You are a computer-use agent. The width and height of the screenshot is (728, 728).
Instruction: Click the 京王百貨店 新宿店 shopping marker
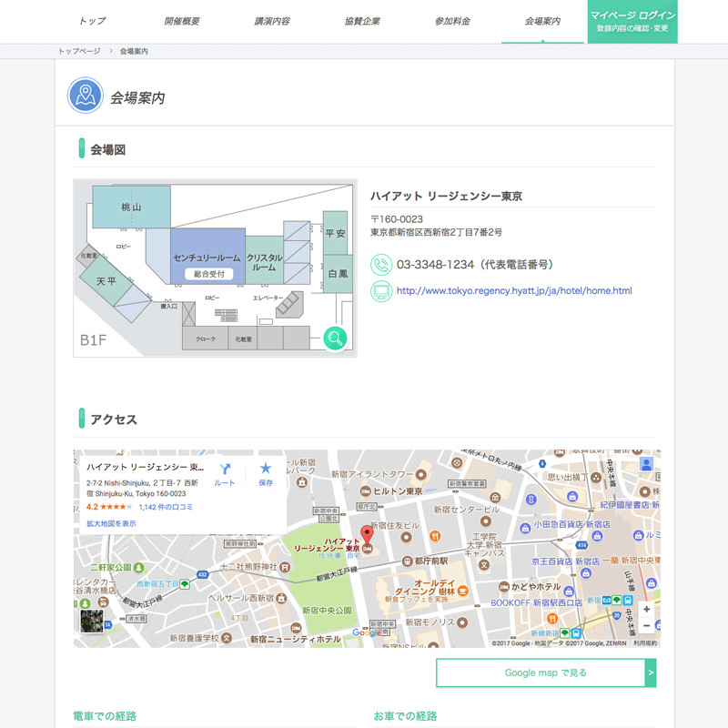pos(586,573)
